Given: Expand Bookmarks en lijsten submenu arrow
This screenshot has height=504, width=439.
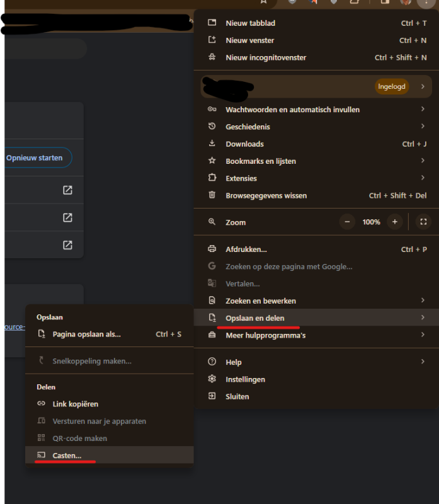Looking at the screenshot, I should pyautogui.click(x=423, y=161).
